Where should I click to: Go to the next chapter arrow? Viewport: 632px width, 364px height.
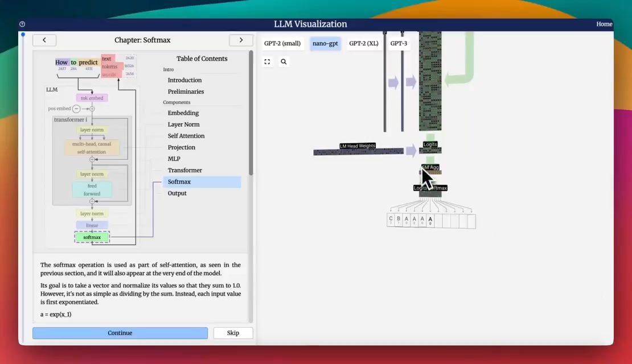[x=241, y=40]
